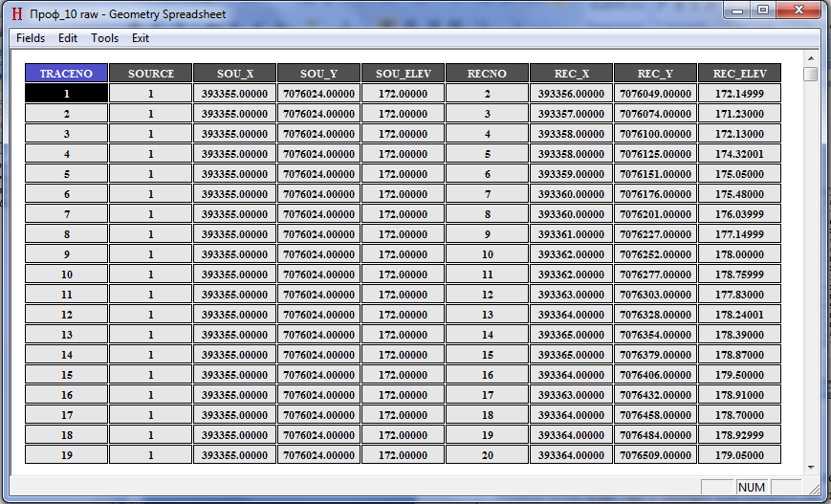Click SOU_X cell in TRACENO 12 row
831x504 pixels.
[x=235, y=315]
